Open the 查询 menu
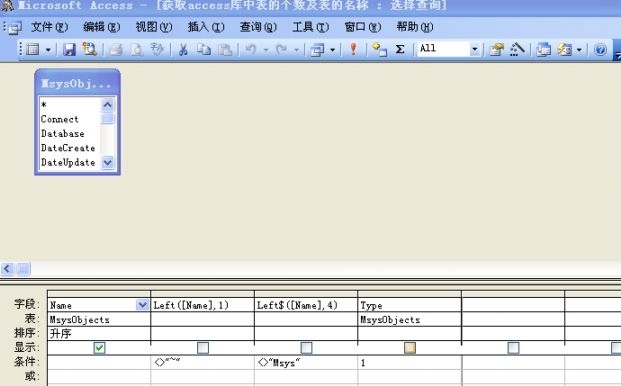The width and height of the screenshot is (621, 386). (x=258, y=27)
